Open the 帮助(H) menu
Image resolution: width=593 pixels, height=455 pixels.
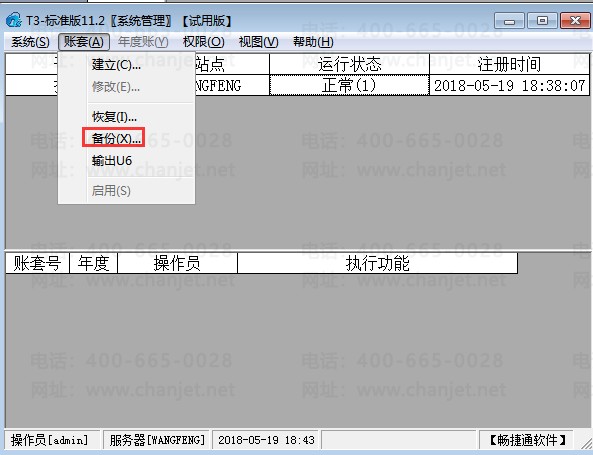coord(313,42)
